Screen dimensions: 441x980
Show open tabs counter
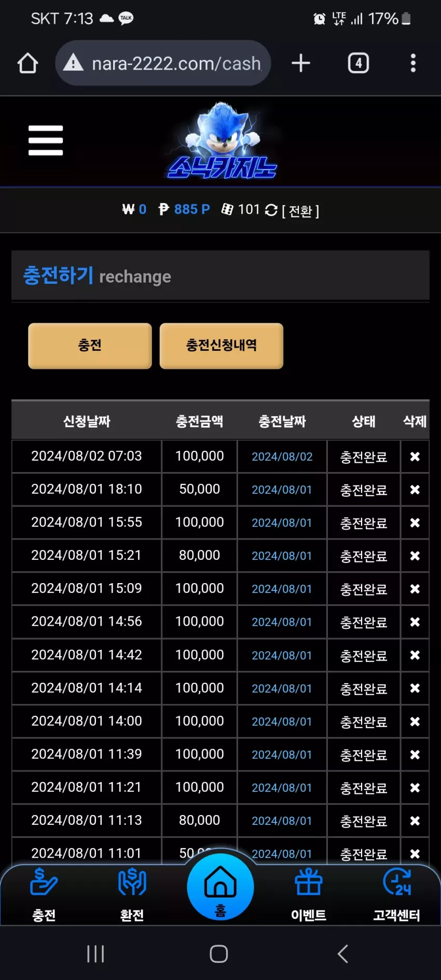tap(359, 63)
